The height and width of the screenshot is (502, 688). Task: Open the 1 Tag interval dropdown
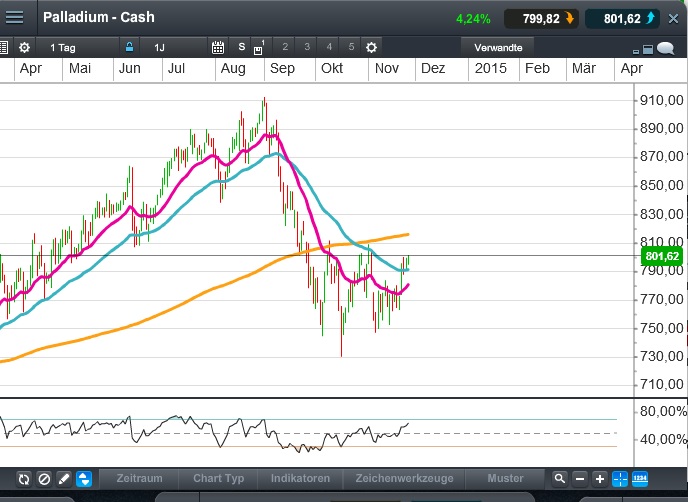coord(63,47)
